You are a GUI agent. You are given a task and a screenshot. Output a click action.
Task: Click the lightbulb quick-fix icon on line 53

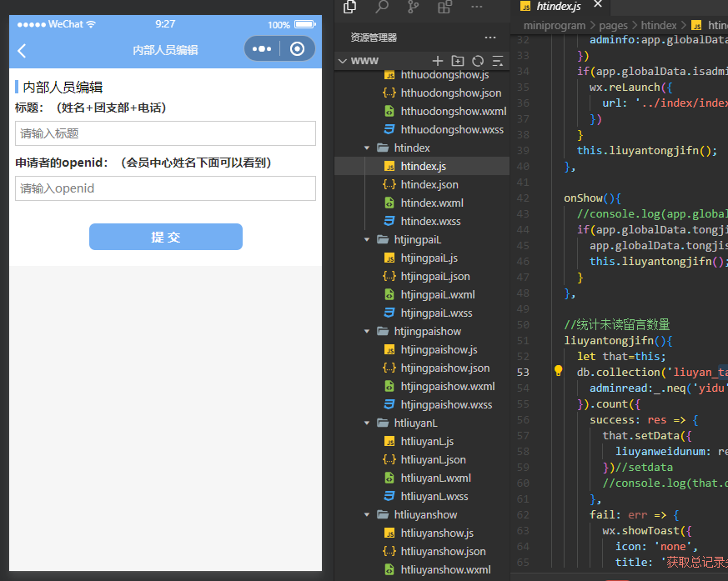558,371
